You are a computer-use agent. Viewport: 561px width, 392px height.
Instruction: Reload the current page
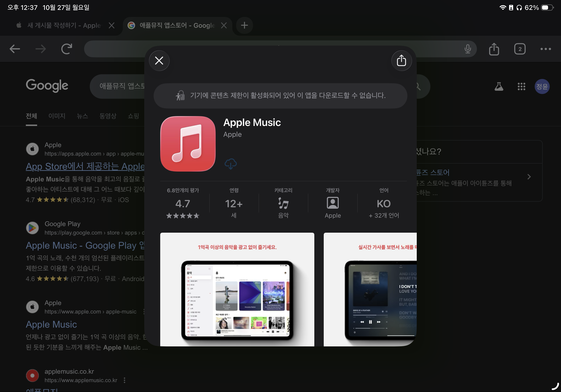66,49
